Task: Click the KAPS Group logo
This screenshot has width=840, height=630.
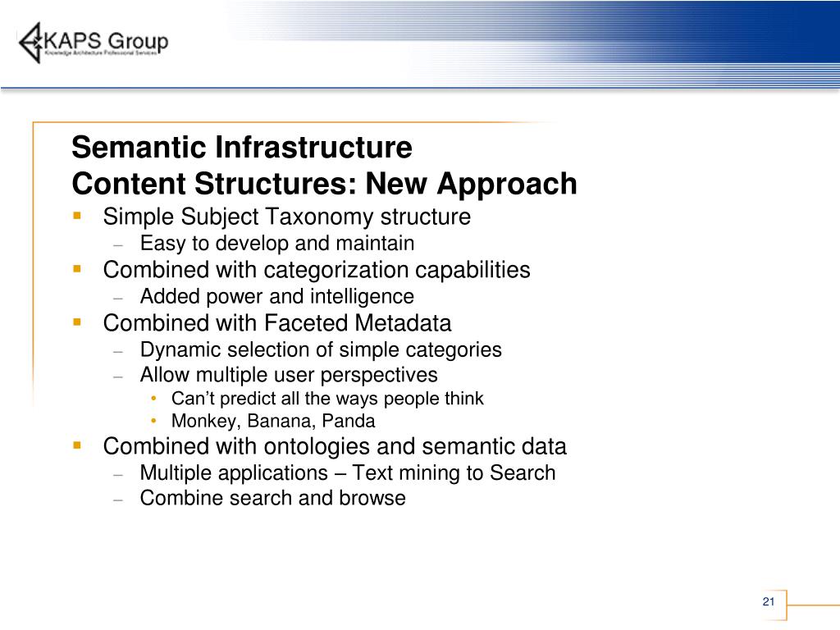Action: coord(94,43)
